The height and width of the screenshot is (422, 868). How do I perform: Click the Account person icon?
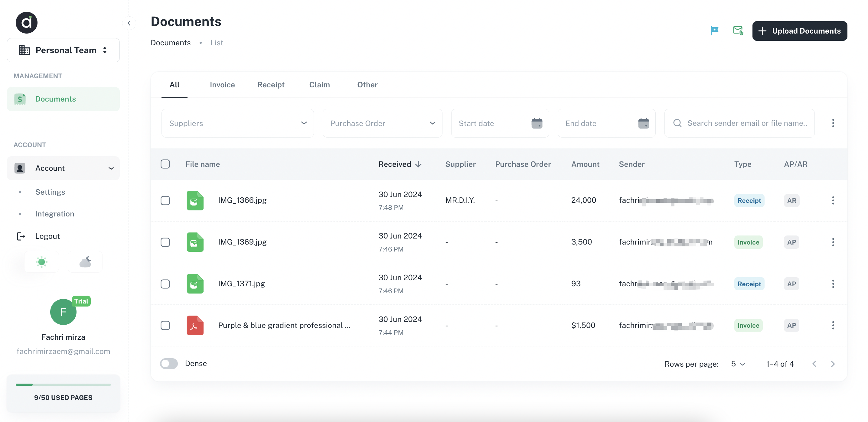pos(20,168)
